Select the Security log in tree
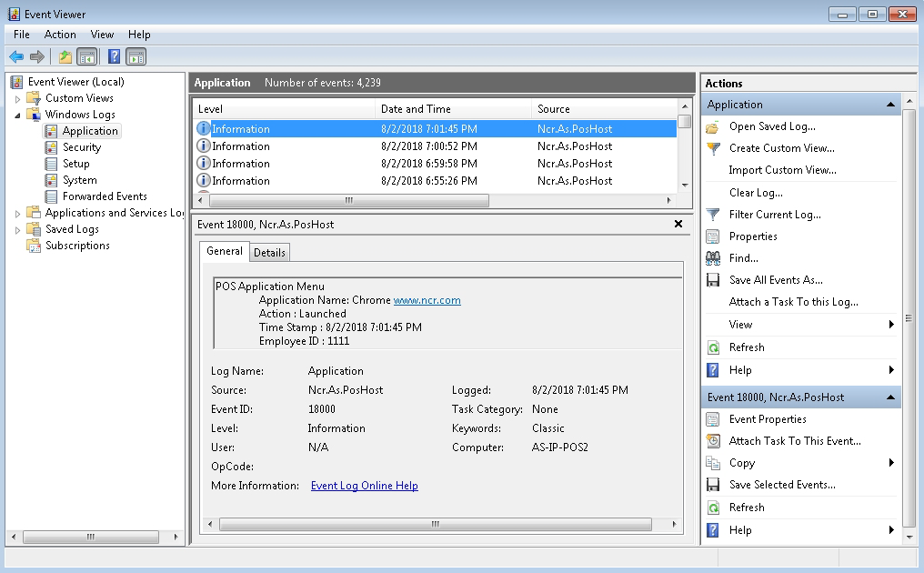The image size is (924, 573). point(82,147)
